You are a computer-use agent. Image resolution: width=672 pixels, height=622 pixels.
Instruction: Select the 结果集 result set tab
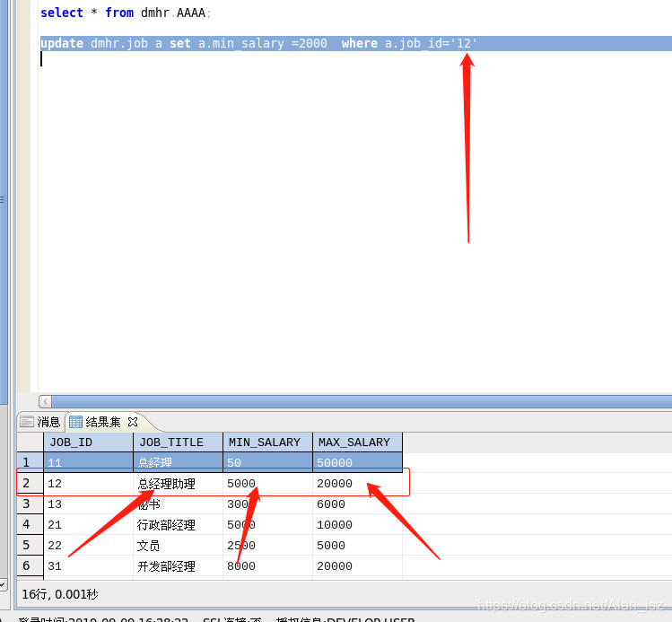(x=103, y=422)
